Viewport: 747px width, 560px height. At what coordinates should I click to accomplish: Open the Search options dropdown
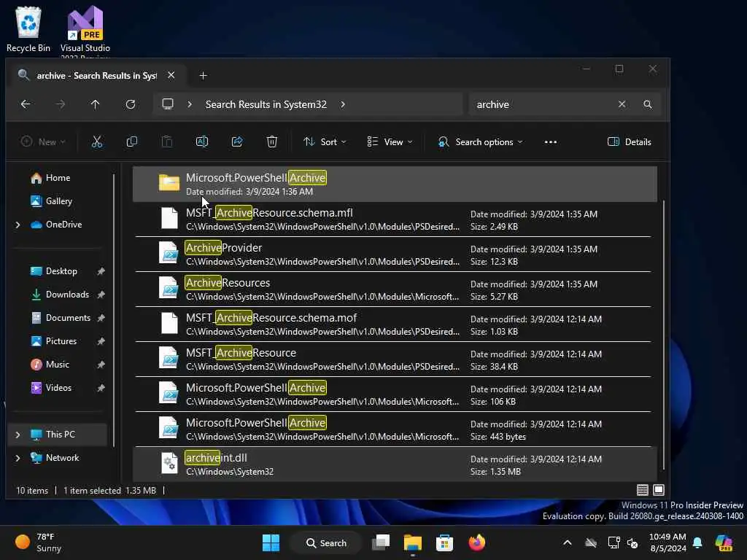pyautogui.click(x=480, y=142)
